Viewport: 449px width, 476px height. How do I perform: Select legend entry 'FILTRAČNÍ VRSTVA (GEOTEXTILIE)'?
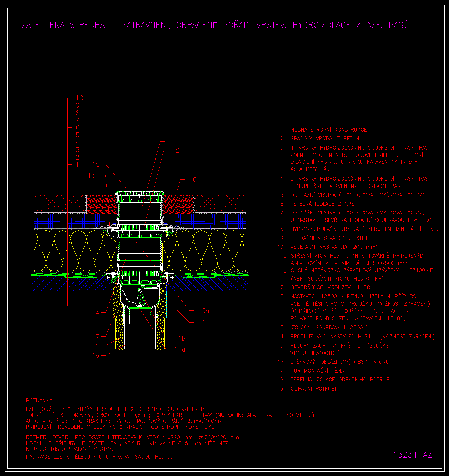point(331,238)
